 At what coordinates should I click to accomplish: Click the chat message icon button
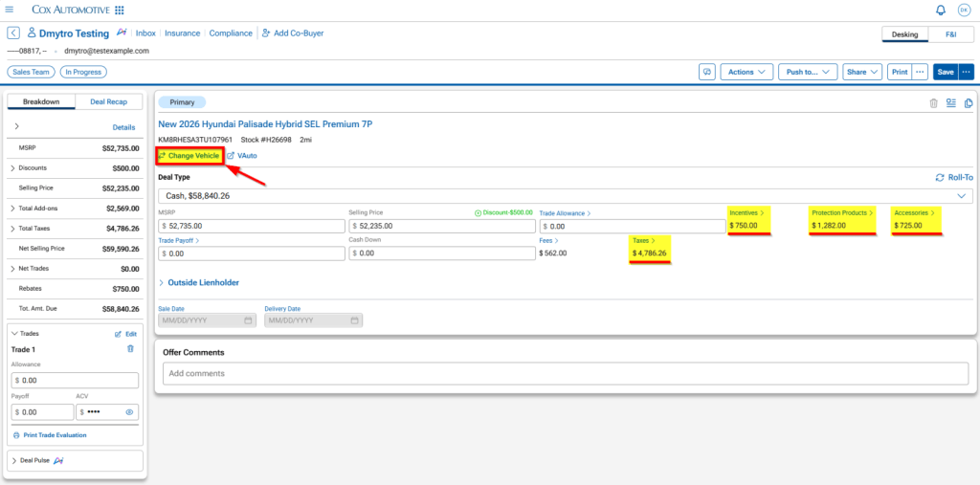tap(707, 72)
